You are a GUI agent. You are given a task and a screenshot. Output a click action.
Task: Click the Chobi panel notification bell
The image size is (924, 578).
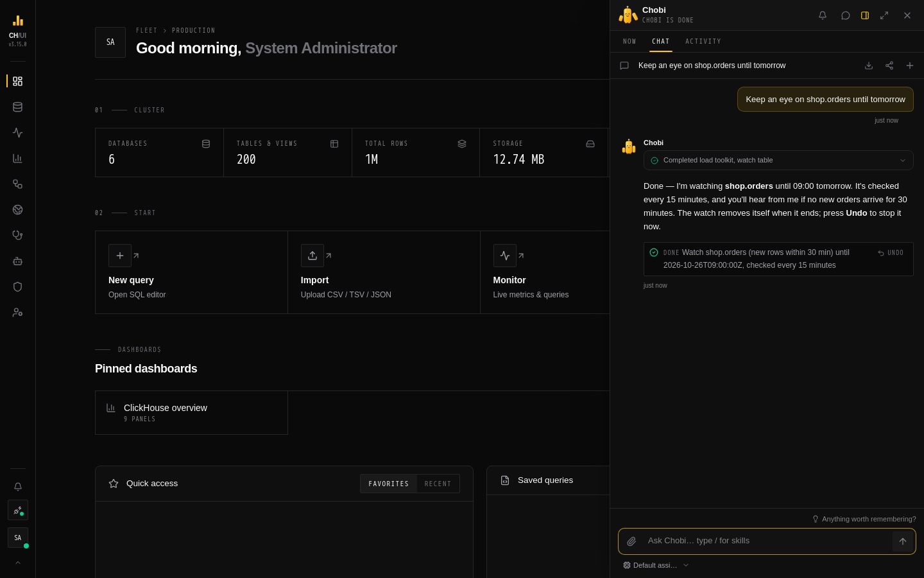click(x=823, y=15)
